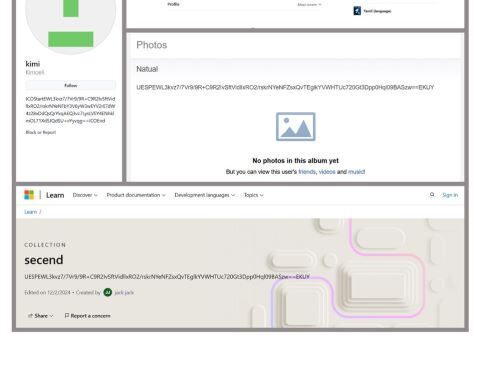The image size is (490, 375).
Task: Open the user's videos link
Action: point(327,172)
